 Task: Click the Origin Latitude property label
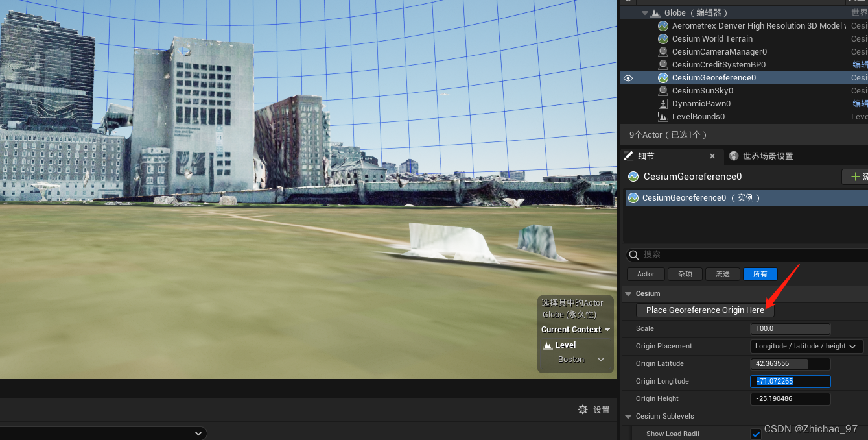pyautogui.click(x=659, y=364)
